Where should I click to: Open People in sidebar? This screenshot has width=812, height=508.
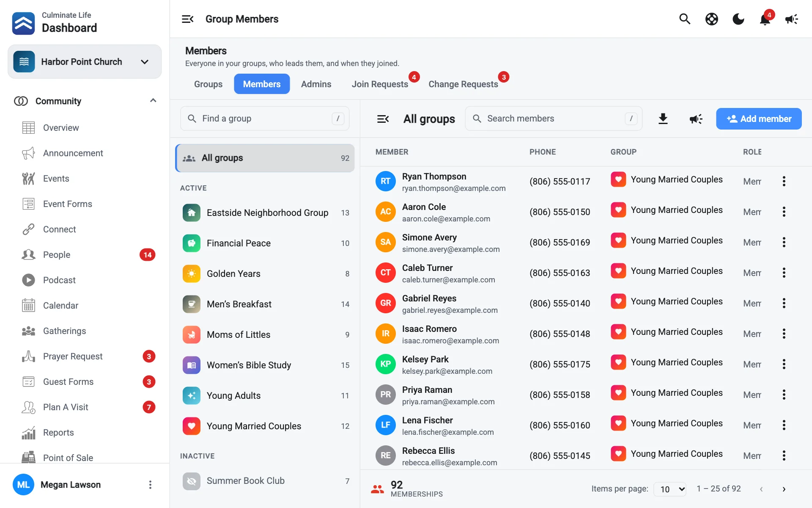[x=85, y=255]
